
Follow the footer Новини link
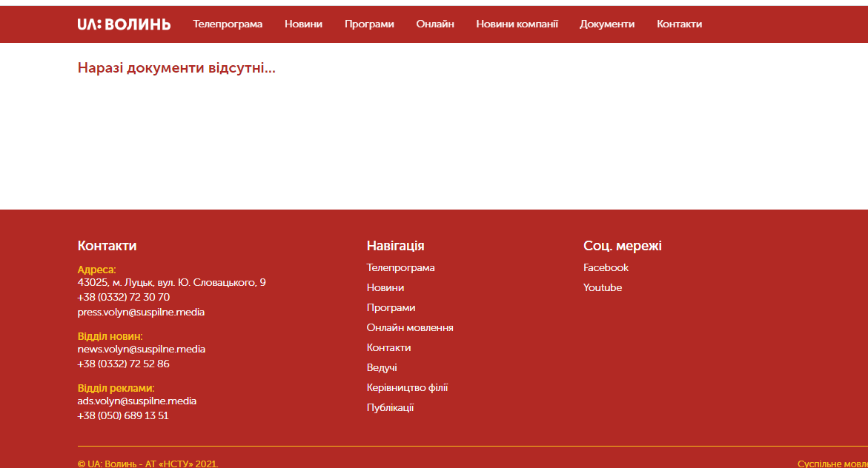coord(385,287)
